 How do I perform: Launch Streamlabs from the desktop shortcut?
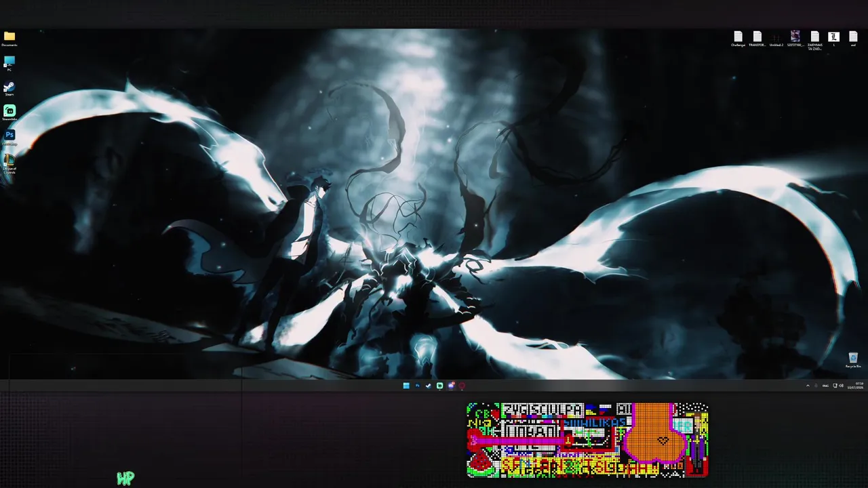tap(9, 113)
